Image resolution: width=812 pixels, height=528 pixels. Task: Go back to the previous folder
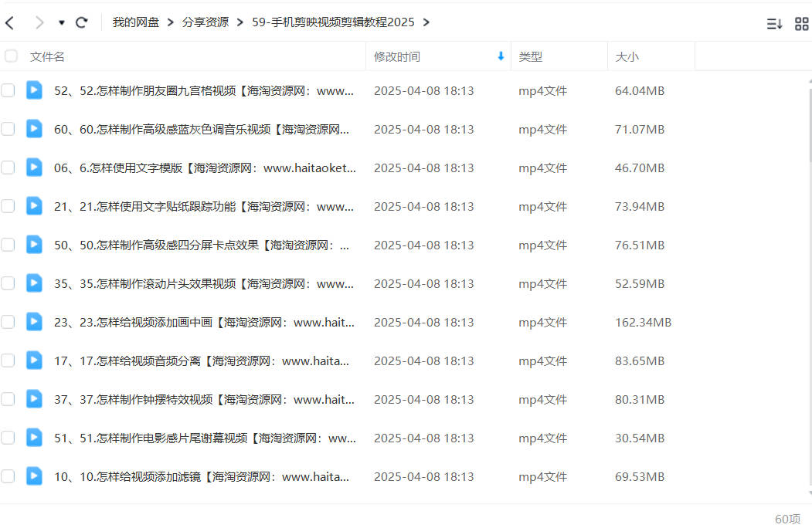tap(10, 22)
